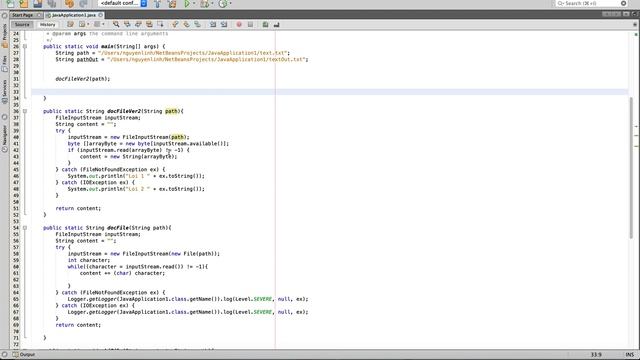Screen dimensions: 640x360
Task: Click the Debug Project icon
Action: point(204,4)
